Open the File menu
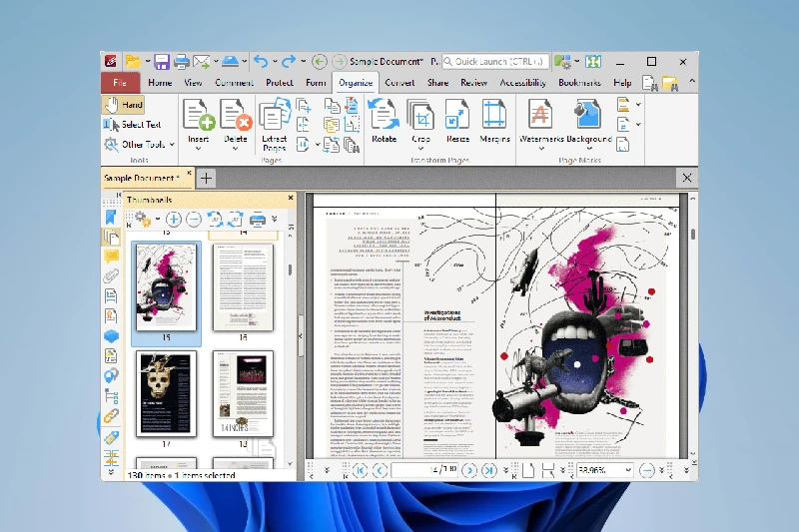This screenshot has height=532, width=799. pyautogui.click(x=120, y=83)
